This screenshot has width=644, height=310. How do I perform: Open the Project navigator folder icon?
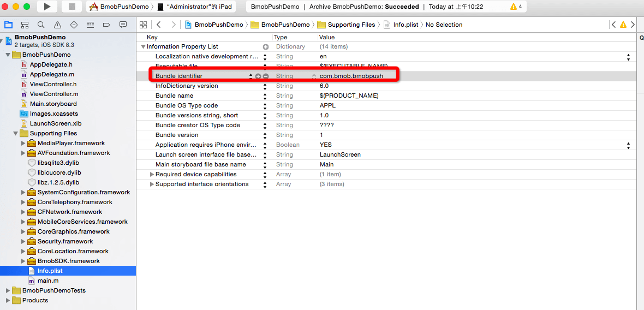[x=8, y=25]
